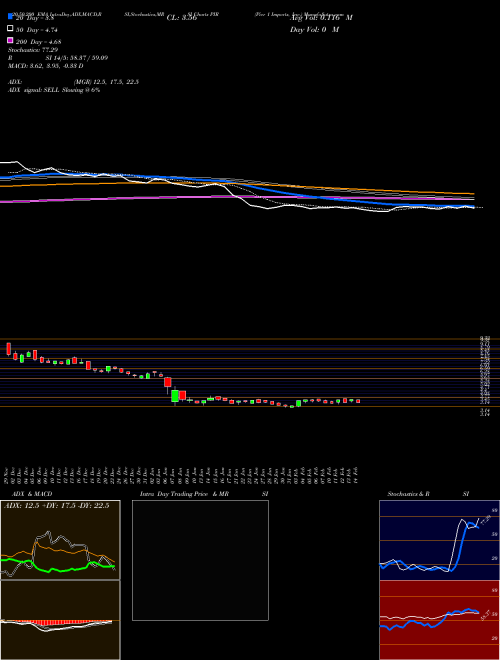Image resolution: width=500 pixels, height=660 pixels.
Task: Click the '(MGR) 12.5, 17.5, 22.5' ADX values
Action: pos(106,82)
